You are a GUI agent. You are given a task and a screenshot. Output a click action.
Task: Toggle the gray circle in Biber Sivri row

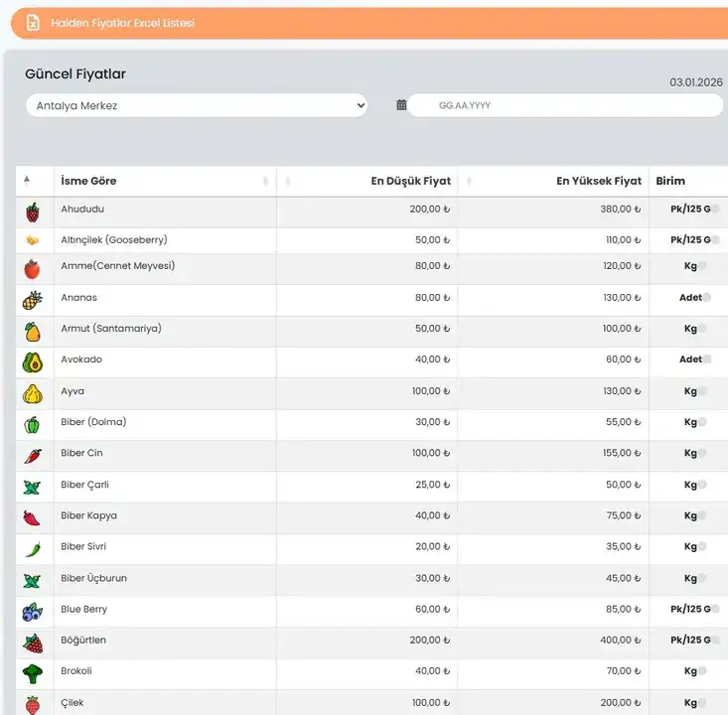(x=703, y=547)
